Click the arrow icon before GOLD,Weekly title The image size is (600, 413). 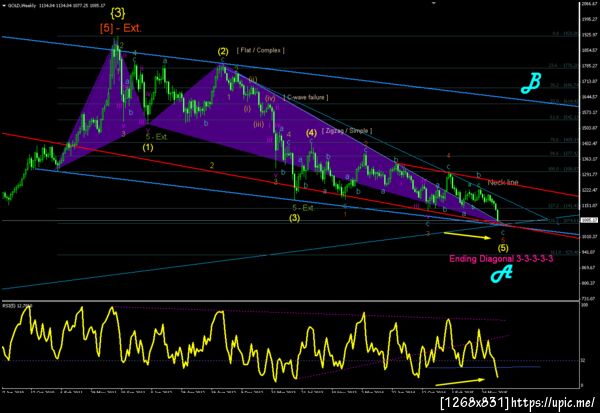(x=4, y=6)
